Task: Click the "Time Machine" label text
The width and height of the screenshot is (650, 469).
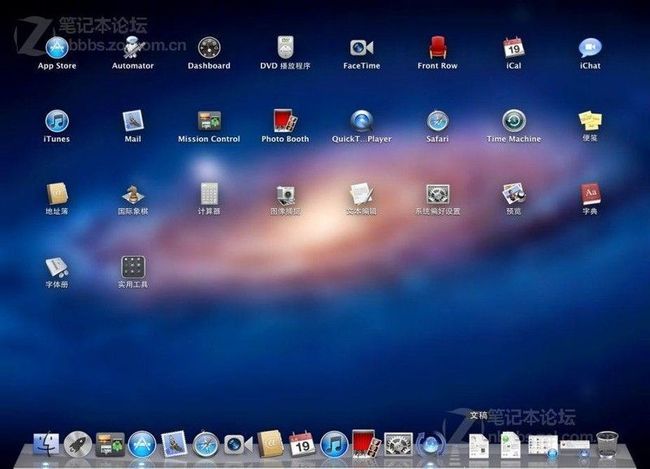Action: (x=514, y=139)
